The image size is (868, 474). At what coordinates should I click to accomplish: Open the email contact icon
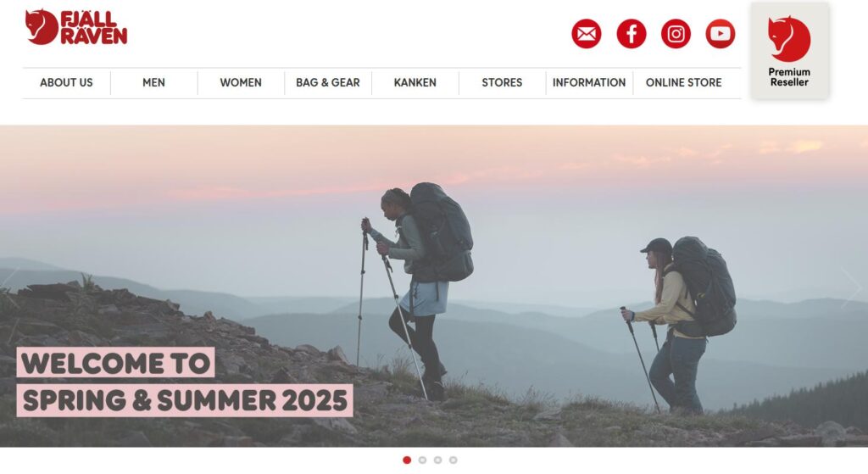(x=587, y=34)
